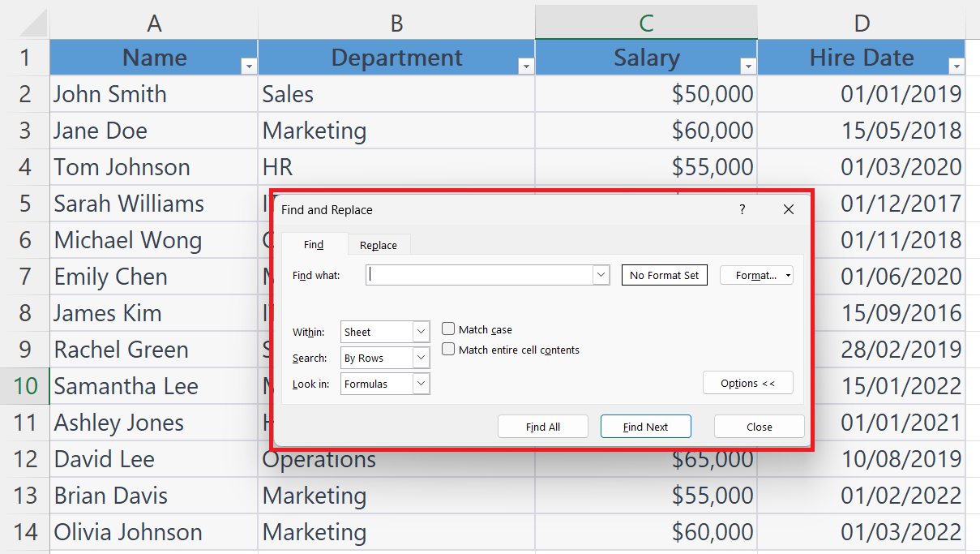Screen dimensions: 980x554
Task: Select column B header
Action: coord(396,24)
